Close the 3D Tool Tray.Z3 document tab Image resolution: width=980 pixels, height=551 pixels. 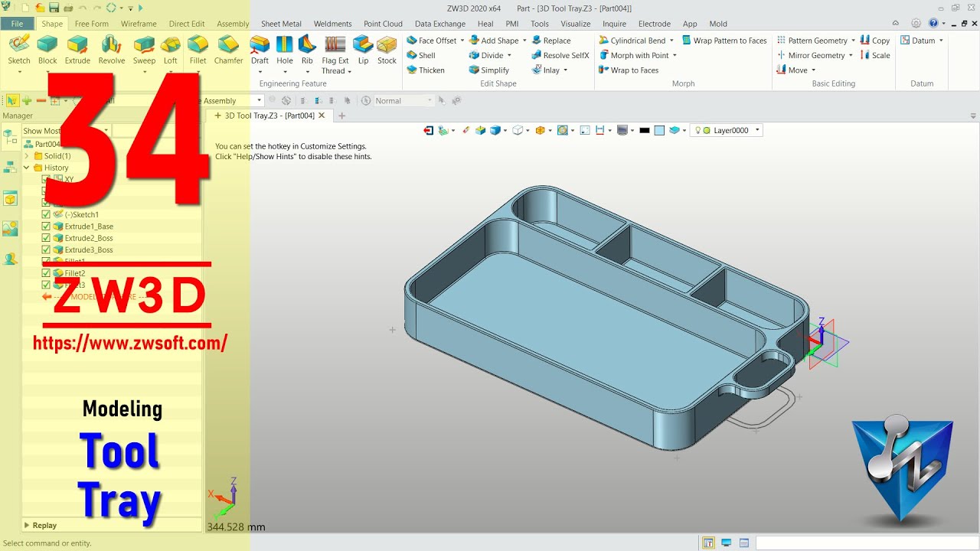[322, 116]
